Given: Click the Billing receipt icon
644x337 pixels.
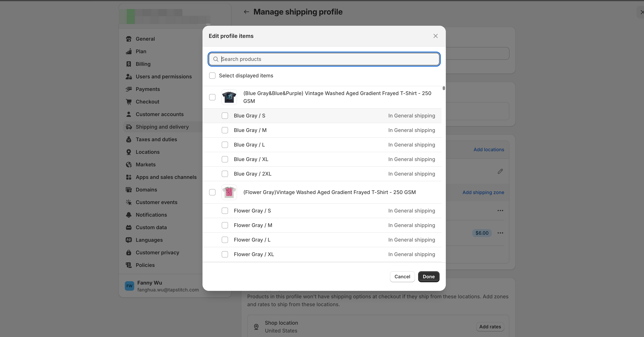Looking at the screenshot, I should pyautogui.click(x=129, y=64).
